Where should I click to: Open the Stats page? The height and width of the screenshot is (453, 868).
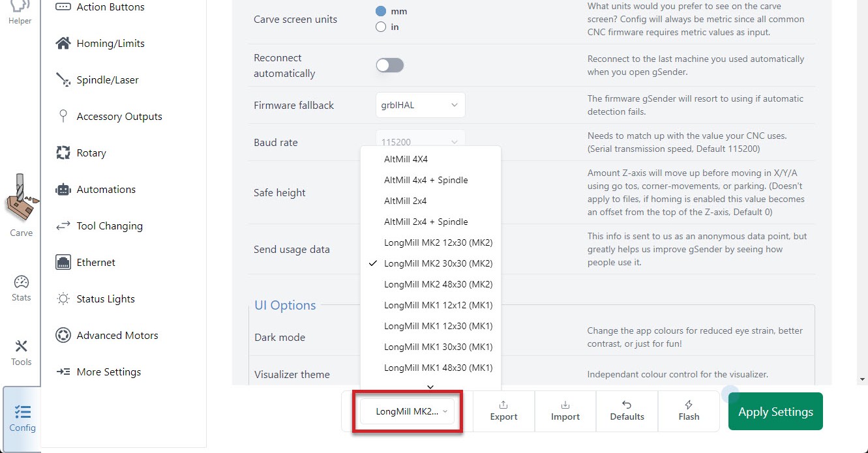(21, 288)
